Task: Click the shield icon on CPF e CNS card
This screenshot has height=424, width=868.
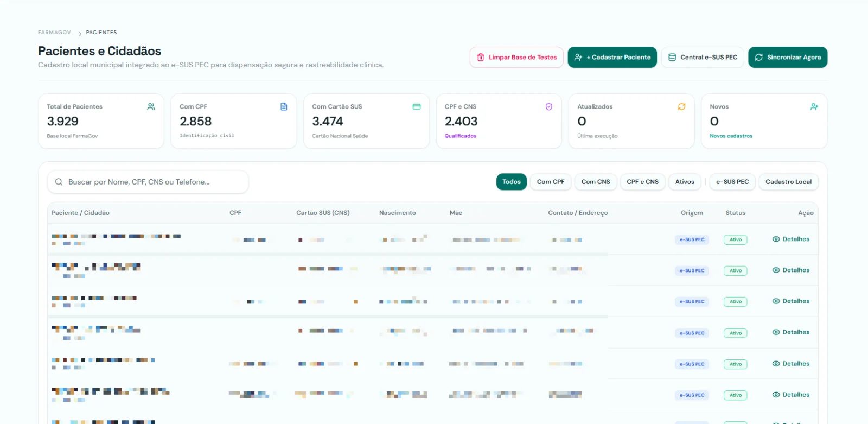Action: point(549,107)
